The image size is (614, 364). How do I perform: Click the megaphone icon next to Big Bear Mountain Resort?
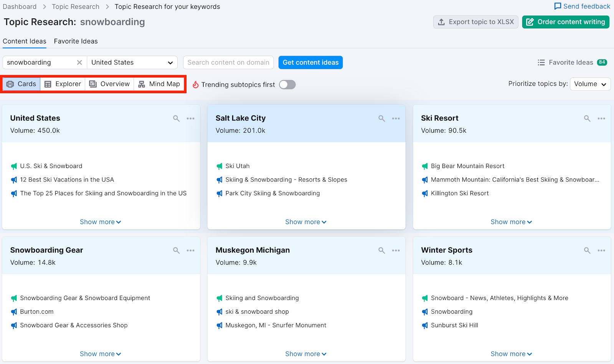(x=425, y=166)
